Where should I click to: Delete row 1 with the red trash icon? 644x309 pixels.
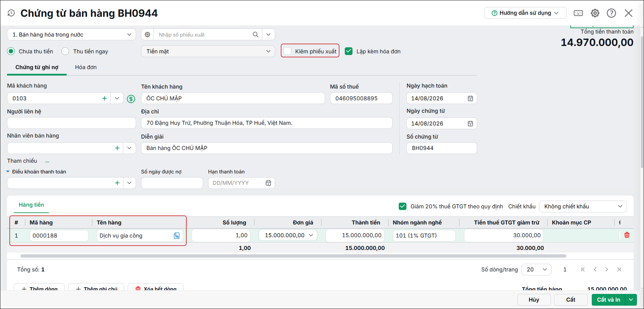[x=627, y=235]
